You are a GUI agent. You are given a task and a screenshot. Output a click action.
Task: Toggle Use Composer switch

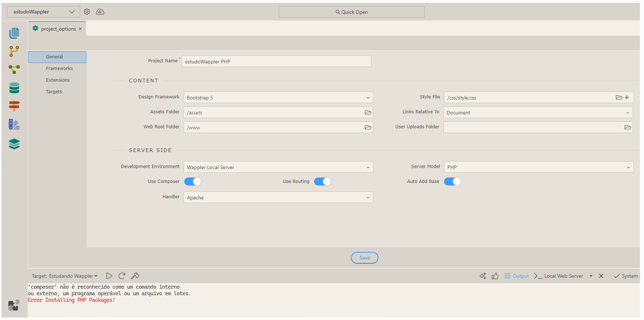pyautogui.click(x=193, y=182)
